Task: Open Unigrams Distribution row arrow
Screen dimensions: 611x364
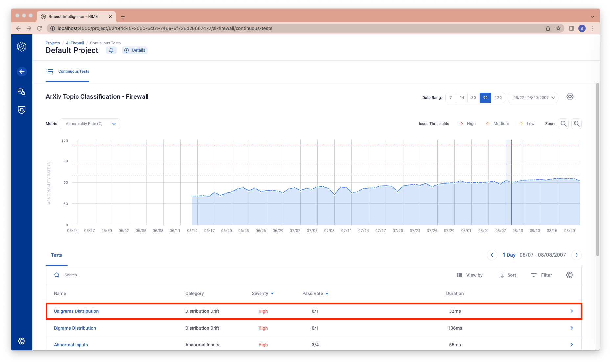Action: pyautogui.click(x=572, y=311)
